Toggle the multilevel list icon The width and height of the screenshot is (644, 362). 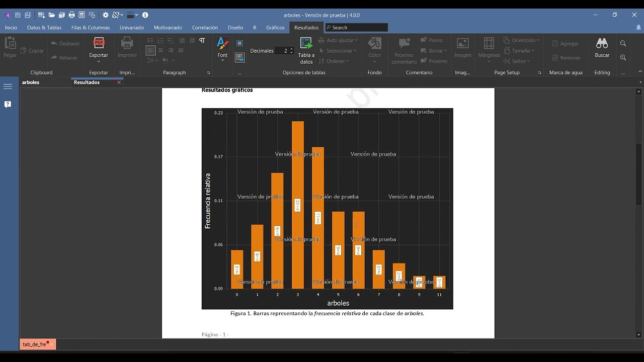point(171,40)
